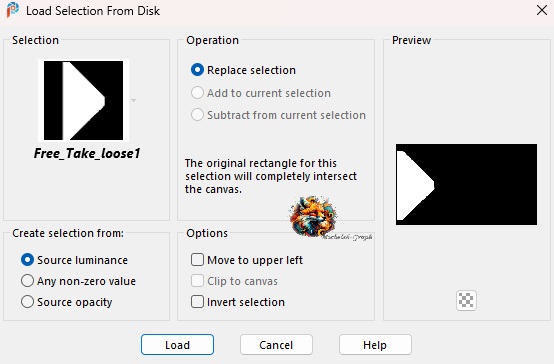The width and height of the screenshot is (554, 364).
Task: Click the Free_Take_loose1 selection name label
Action: click(87, 153)
